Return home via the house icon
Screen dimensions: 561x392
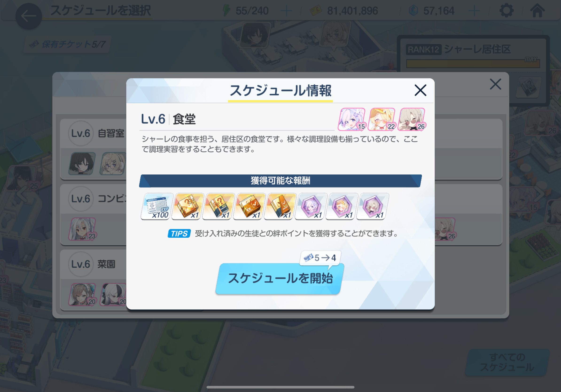(x=537, y=11)
